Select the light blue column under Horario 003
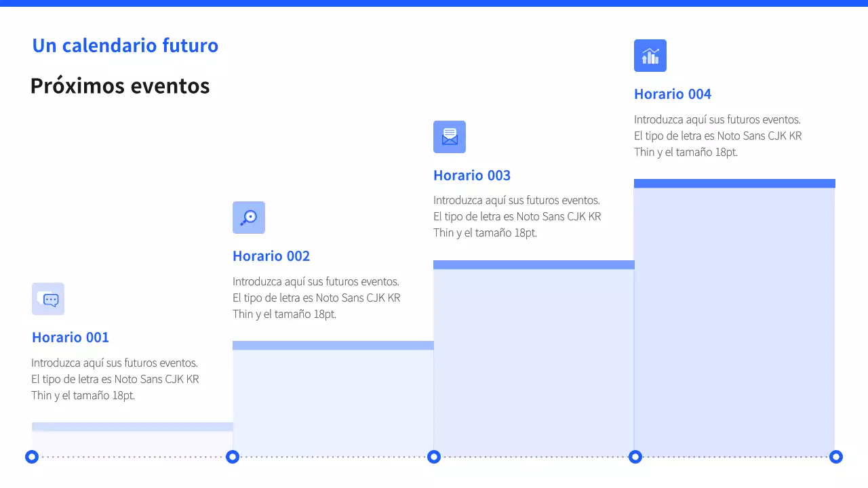868x488 pixels. [534, 359]
